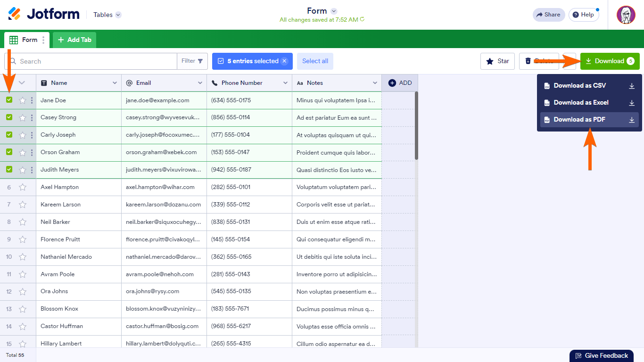Star the Neil Barker row
The image size is (644, 362).
[22, 222]
